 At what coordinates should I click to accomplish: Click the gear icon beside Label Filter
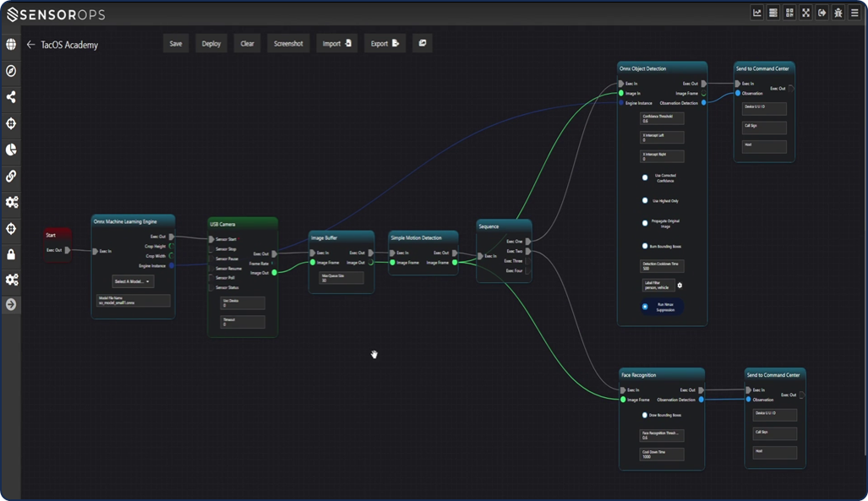click(680, 286)
